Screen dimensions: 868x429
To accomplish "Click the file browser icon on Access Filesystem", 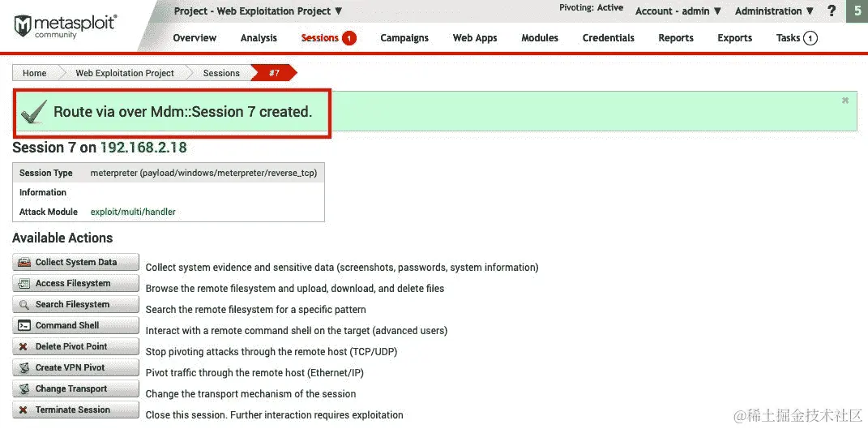I will point(24,283).
